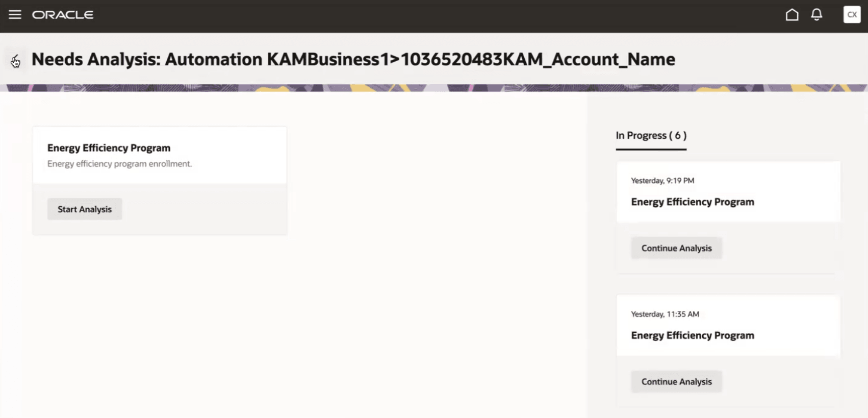Open the notifications bell
The width and height of the screenshot is (868, 418).
pyautogui.click(x=816, y=15)
